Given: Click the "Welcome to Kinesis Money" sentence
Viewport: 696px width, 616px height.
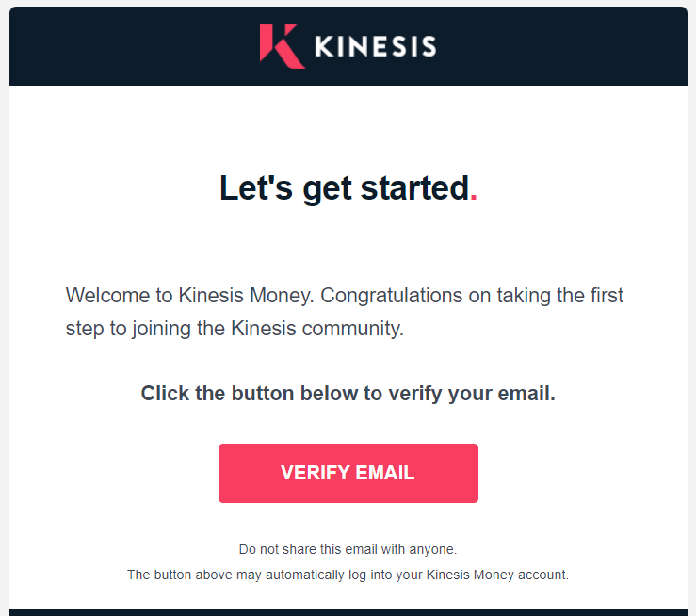Looking at the screenshot, I should tap(189, 296).
